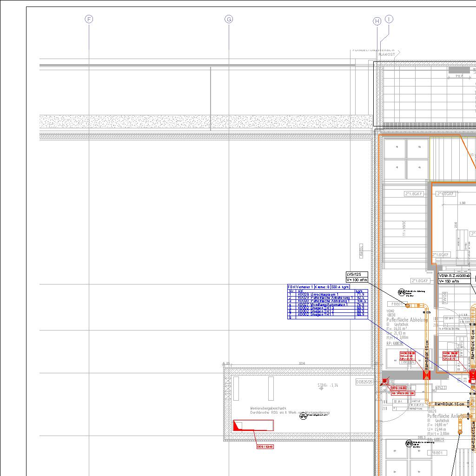This screenshot has width=476, height=476.
Task: Click grid axis bubble F
Action: pos(89,19)
